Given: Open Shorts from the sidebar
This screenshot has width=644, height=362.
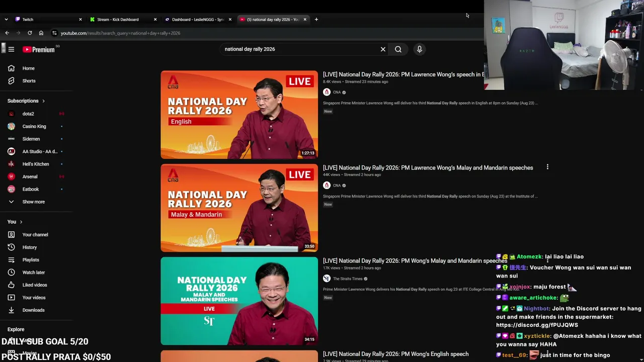Looking at the screenshot, I should coord(29,81).
